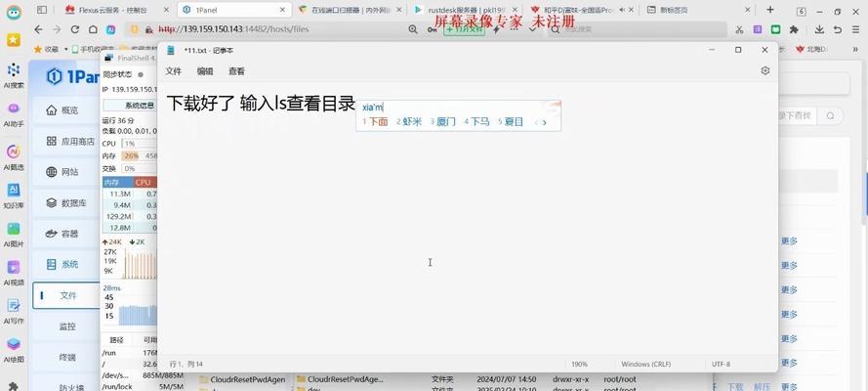
Task: Open AI绘图 in the browser sidebar
Action: [x=14, y=350]
